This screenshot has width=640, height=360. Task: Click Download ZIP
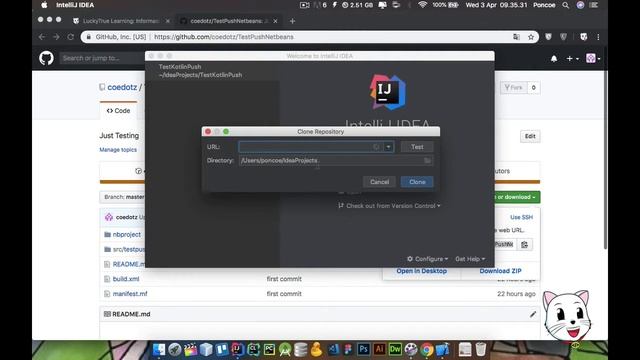pos(500,271)
